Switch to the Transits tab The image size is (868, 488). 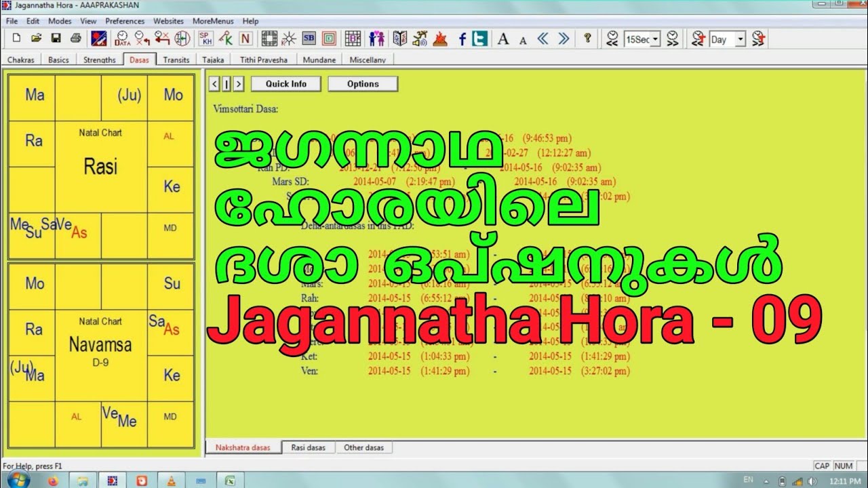pyautogui.click(x=176, y=60)
